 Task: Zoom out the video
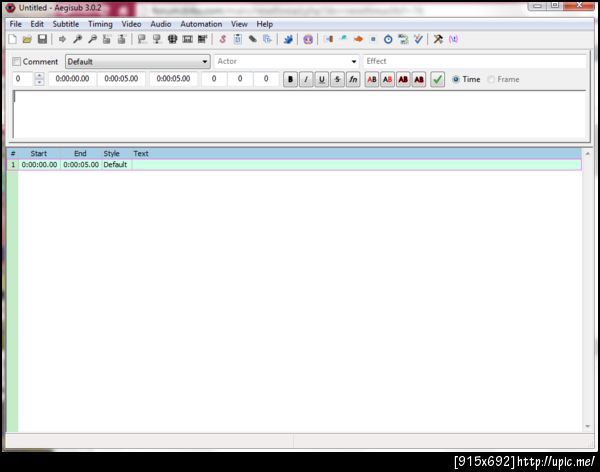(x=92, y=39)
